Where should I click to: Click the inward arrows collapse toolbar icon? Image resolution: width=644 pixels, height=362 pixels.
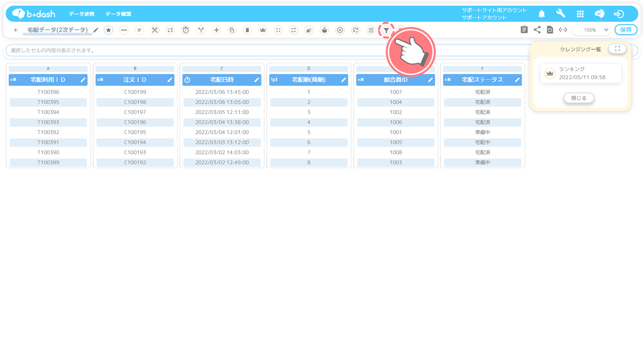coord(278,30)
